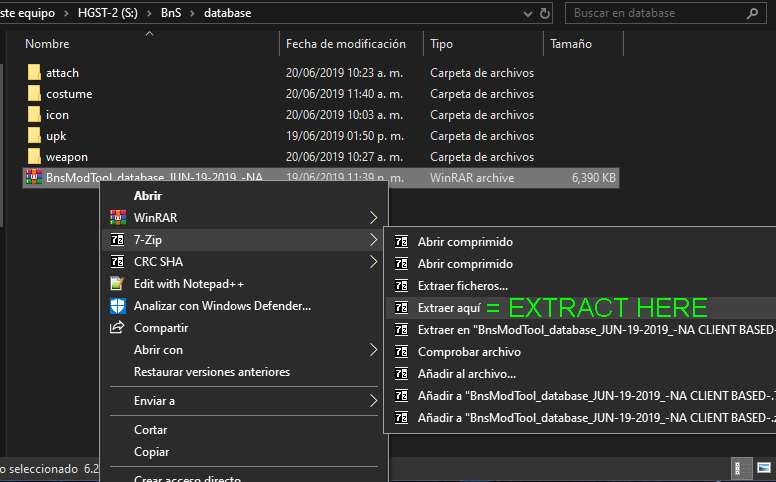Click the attach folder icon

pos(34,73)
